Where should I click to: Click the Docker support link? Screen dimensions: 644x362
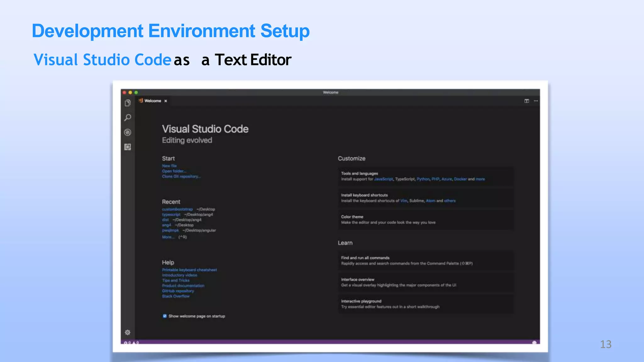point(460,179)
